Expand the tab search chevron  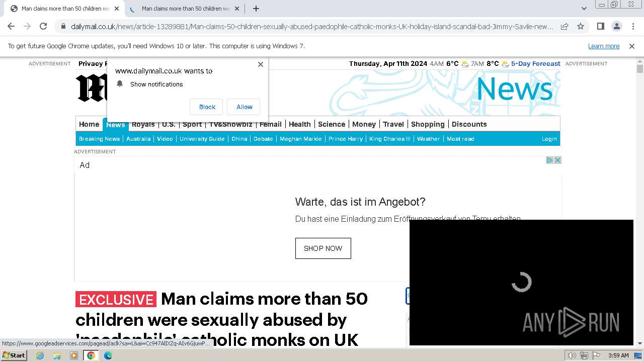pyautogui.click(x=584, y=9)
